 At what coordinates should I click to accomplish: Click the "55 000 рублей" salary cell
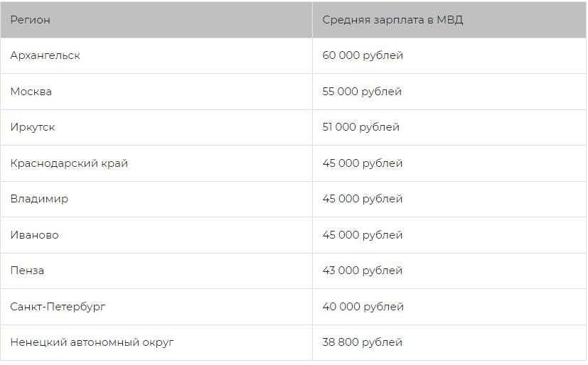(x=362, y=92)
